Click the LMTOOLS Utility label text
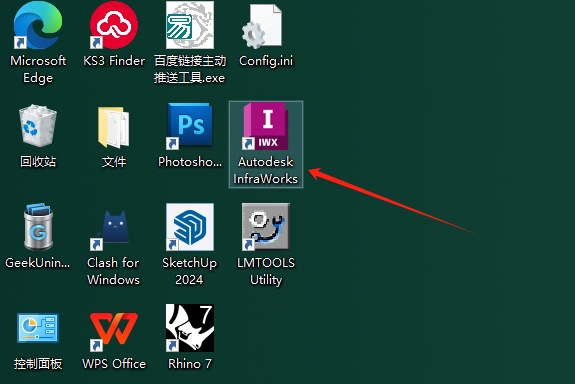This screenshot has width=575, height=384. [x=266, y=271]
